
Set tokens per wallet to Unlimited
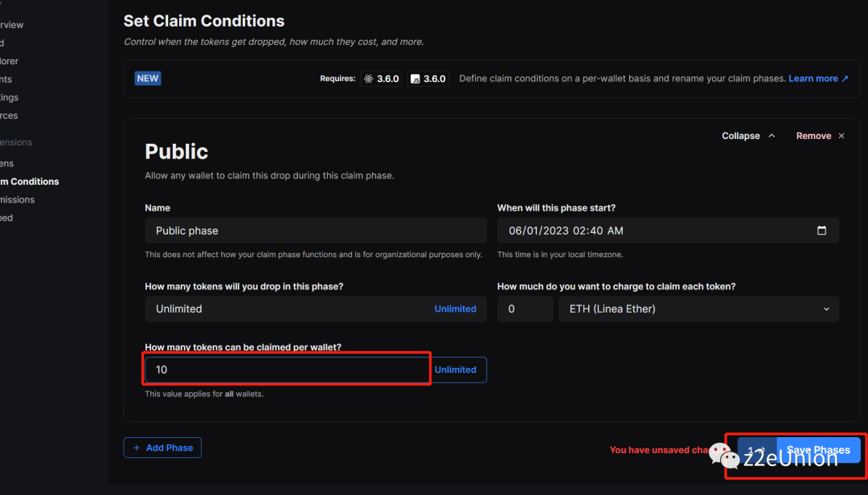click(x=456, y=370)
